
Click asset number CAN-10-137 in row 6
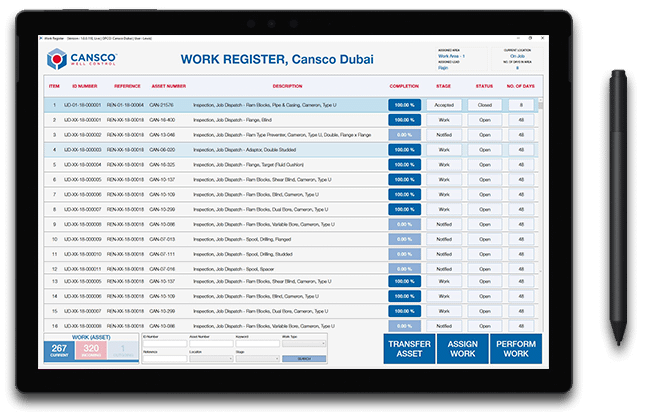(x=162, y=180)
